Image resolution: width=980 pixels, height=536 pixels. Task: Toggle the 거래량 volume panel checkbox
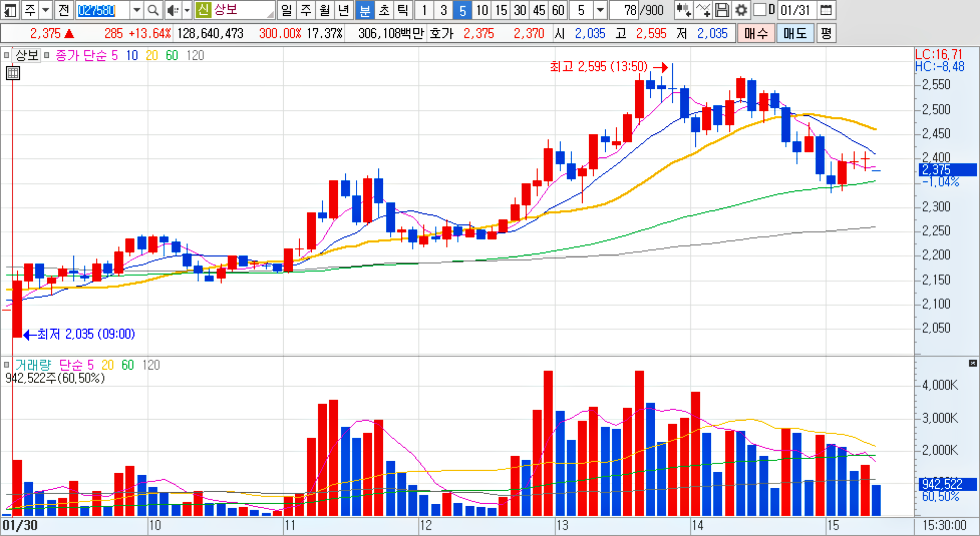[6, 365]
